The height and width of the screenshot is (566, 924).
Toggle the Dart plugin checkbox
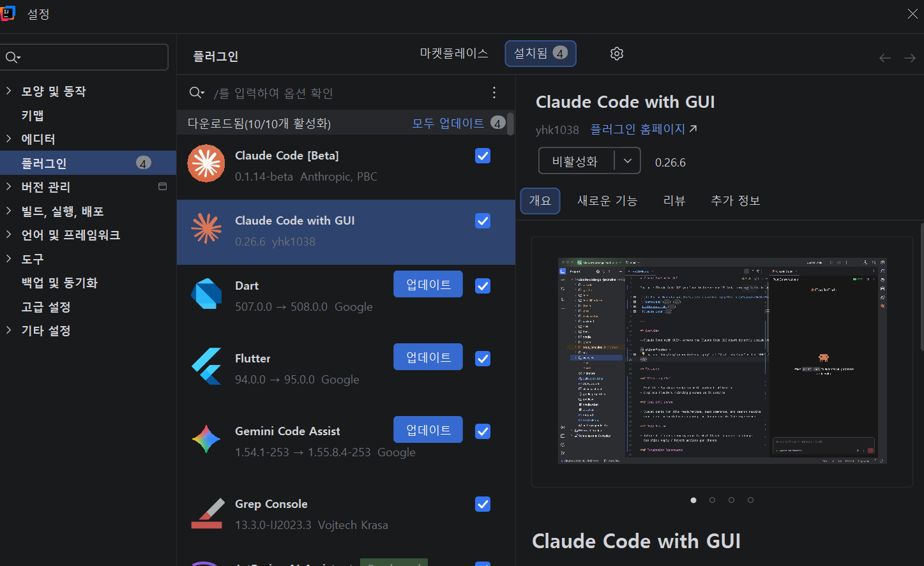[x=483, y=286]
